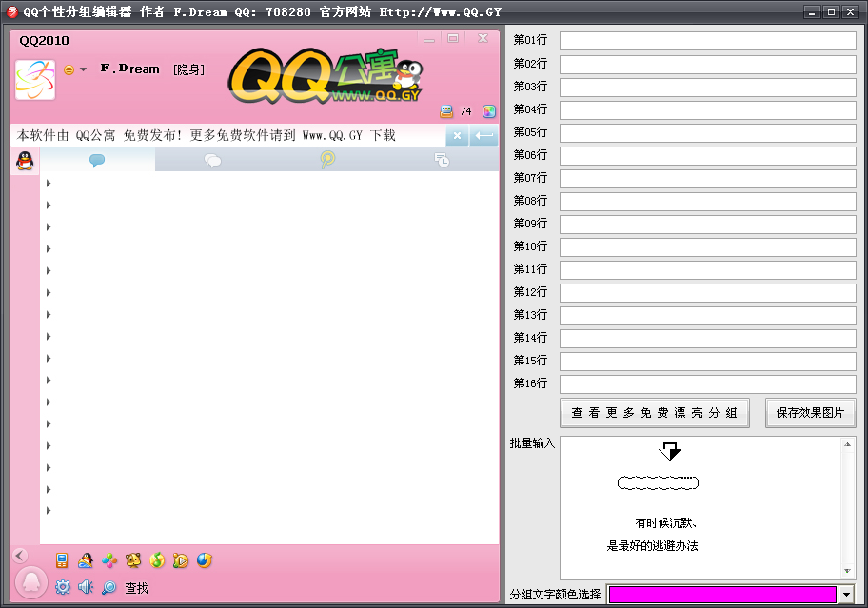The width and height of the screenshot is (868, 608).
Task: Expand the first contact group triangle
Action: 49,183
